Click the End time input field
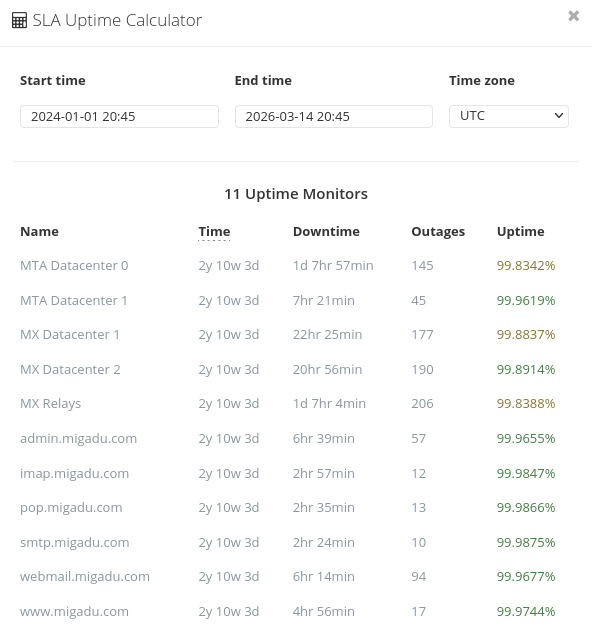 (x=334, y=116)
